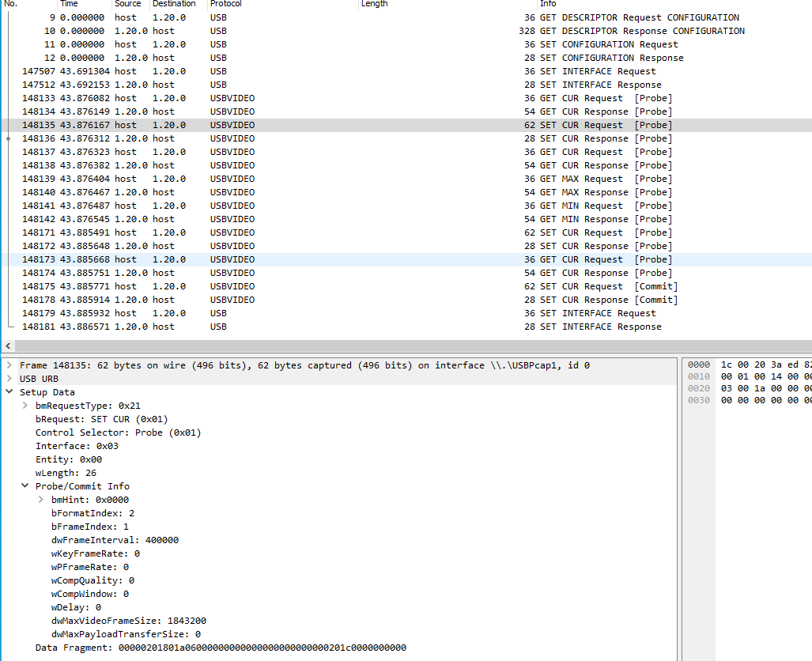812x661 pixels.
Task: Select the dwMaxPayloadTransferSize: 0 field
Action: coord(126,634)
